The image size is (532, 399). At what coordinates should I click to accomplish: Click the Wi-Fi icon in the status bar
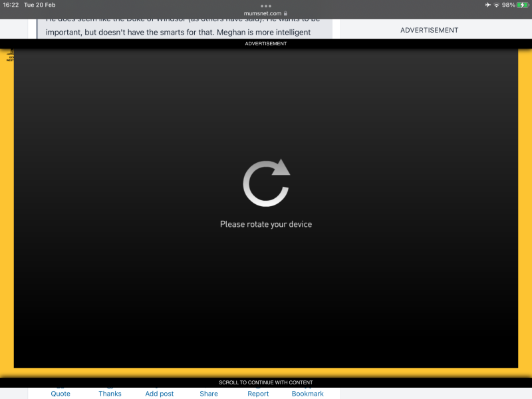(x=497, y=5)
